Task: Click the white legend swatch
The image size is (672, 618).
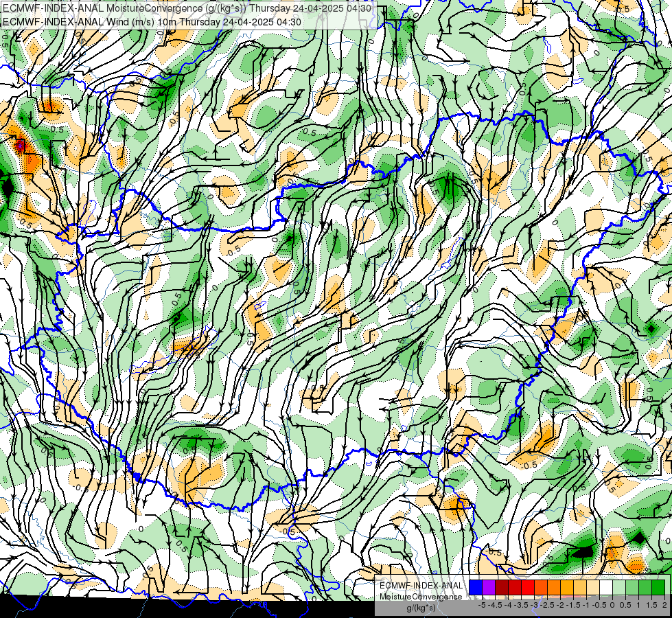Action: click(606, 587)
